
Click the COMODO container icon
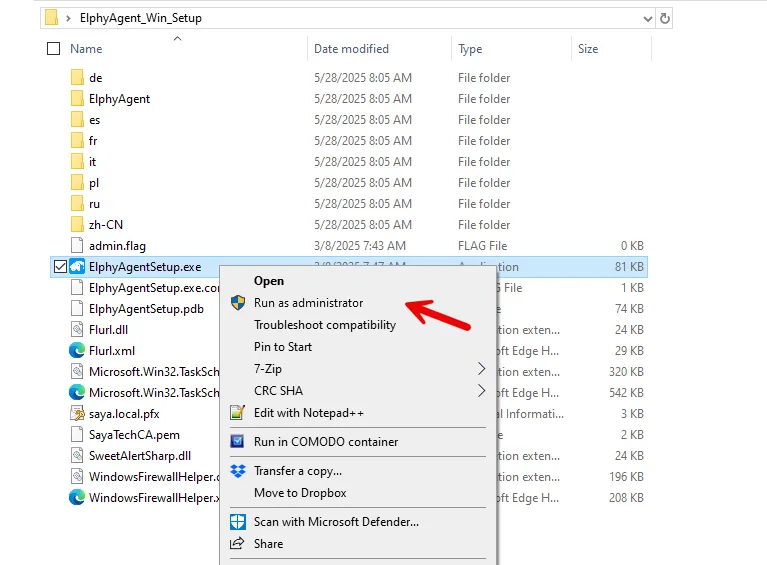237,441
